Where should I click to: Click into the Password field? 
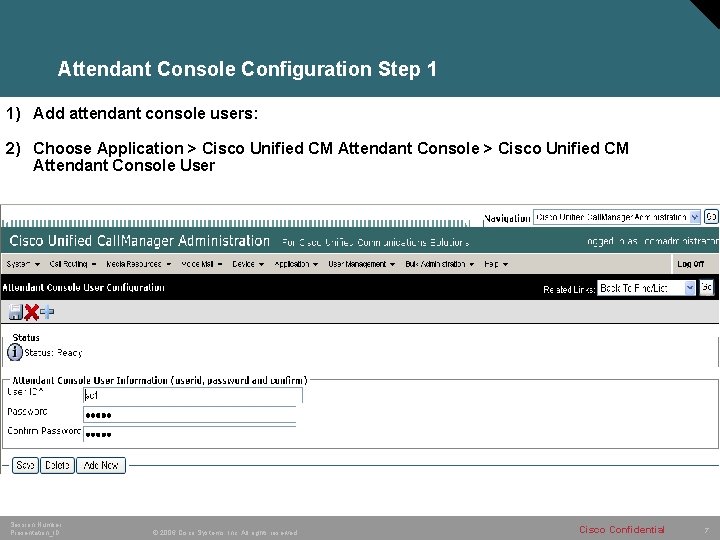click(189, 415)
